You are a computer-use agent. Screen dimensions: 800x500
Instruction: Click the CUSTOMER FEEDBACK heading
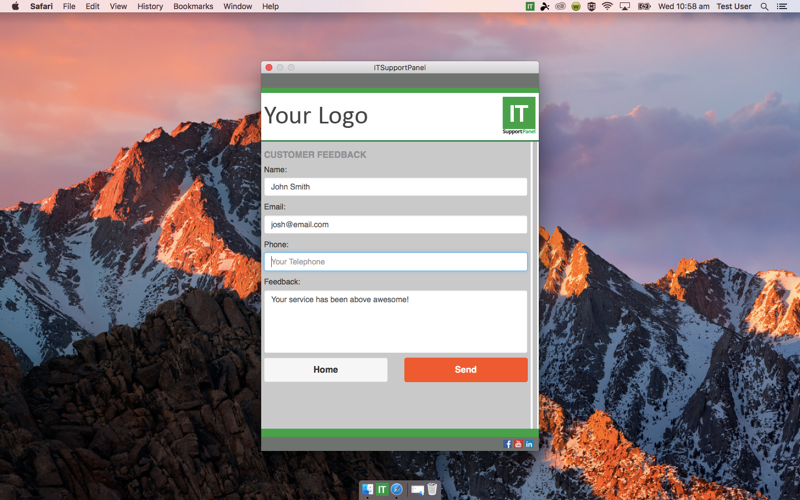[x=315, y=155]
